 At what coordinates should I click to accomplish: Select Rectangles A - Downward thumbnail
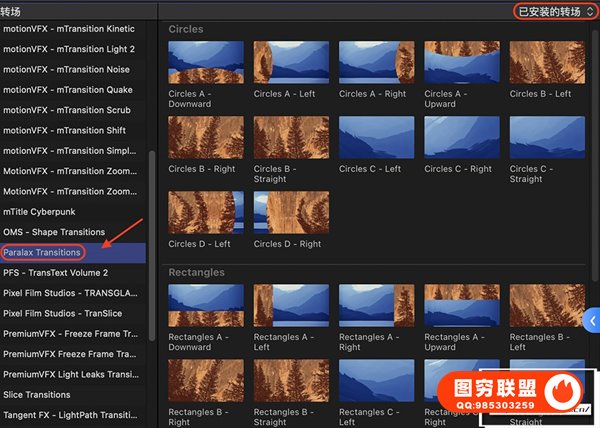(206, 306)
